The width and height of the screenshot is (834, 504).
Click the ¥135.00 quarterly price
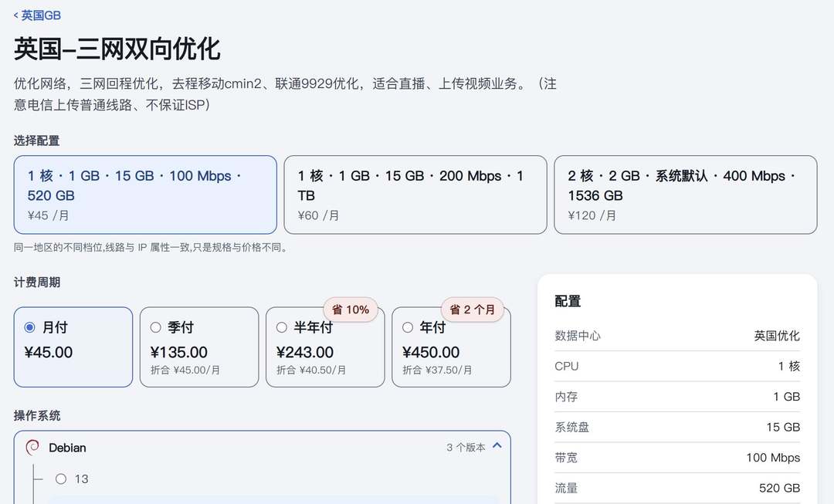click(178, 352)
